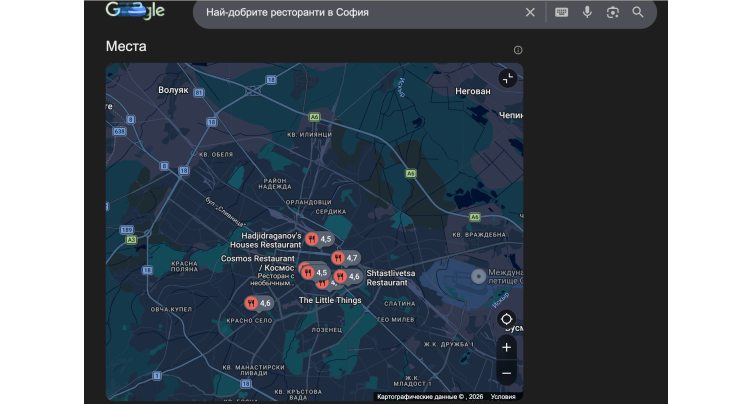Click the Волуяк place label
This screenshot has height=404, width=752.
click(x=173, y=90)
